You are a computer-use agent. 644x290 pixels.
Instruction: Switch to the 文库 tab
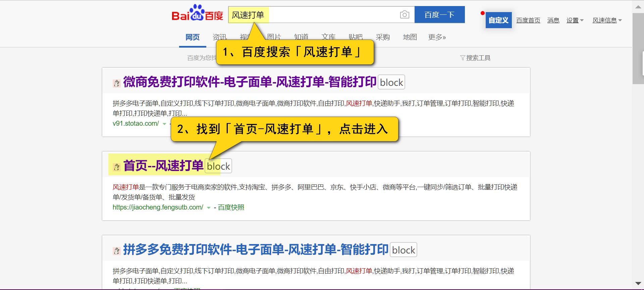tap(328, 37)
